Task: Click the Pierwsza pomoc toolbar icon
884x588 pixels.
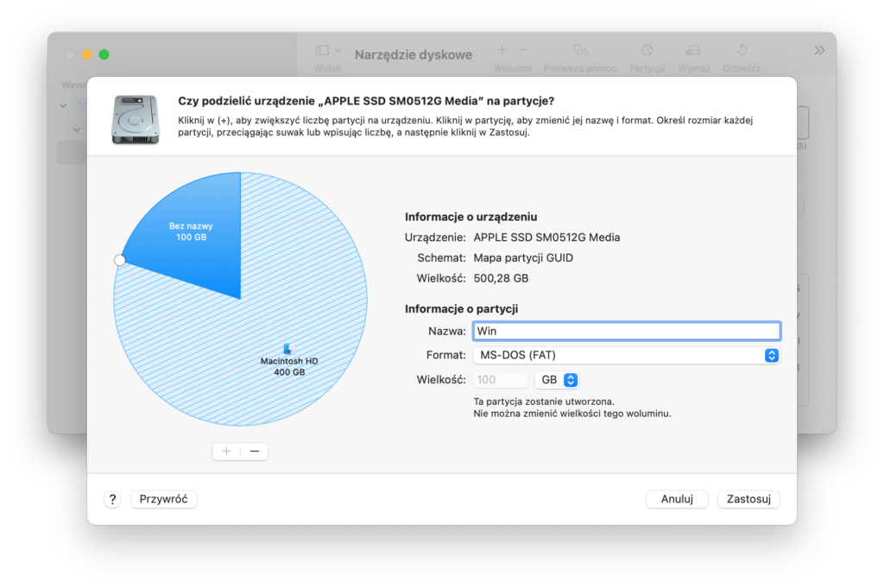Action: [x=580, y=51]
